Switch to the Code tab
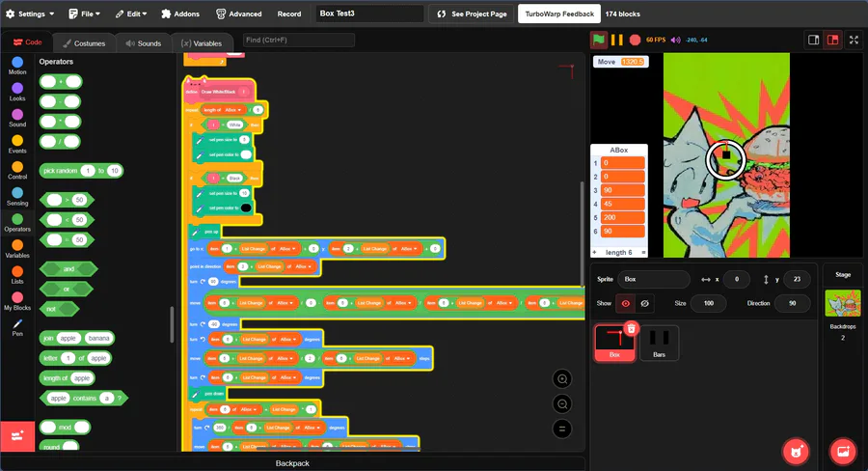Viewport: 868px width, 471px height. click(x=28, y=42)
